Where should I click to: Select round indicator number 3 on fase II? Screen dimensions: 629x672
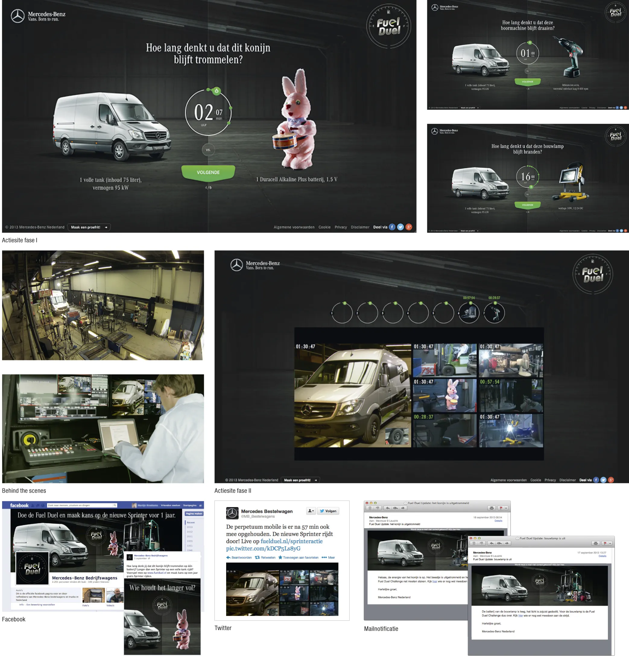(x=393, y=313)
